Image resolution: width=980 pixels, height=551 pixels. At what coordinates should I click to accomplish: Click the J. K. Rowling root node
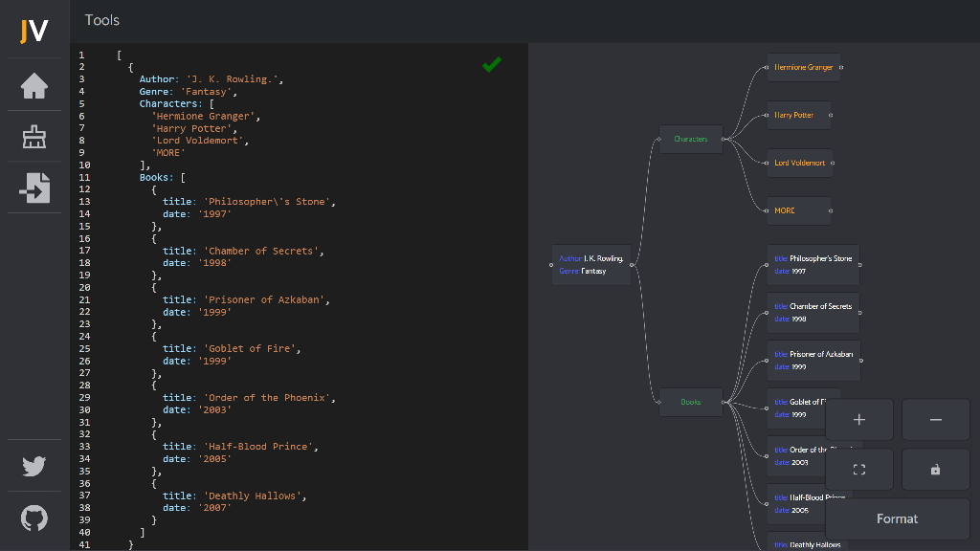(x=591, y=265)
